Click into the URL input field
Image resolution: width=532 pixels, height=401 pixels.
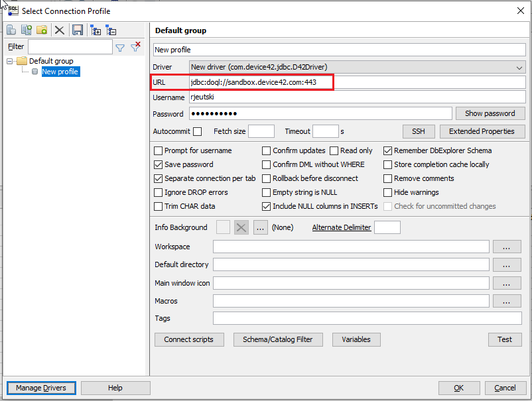[x=357, y=82]
